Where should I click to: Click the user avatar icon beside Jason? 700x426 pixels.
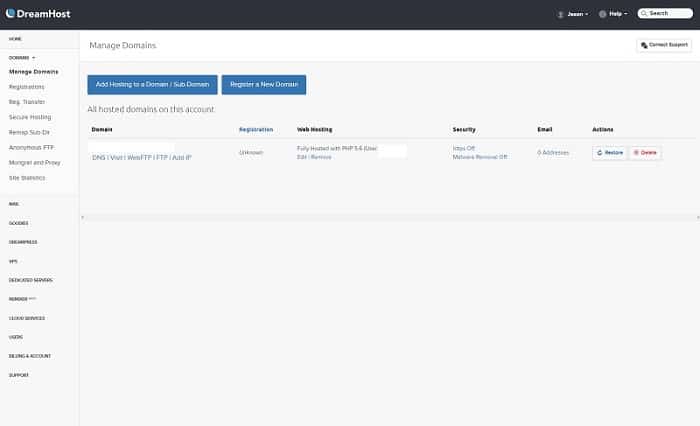(x=560, y=14)
